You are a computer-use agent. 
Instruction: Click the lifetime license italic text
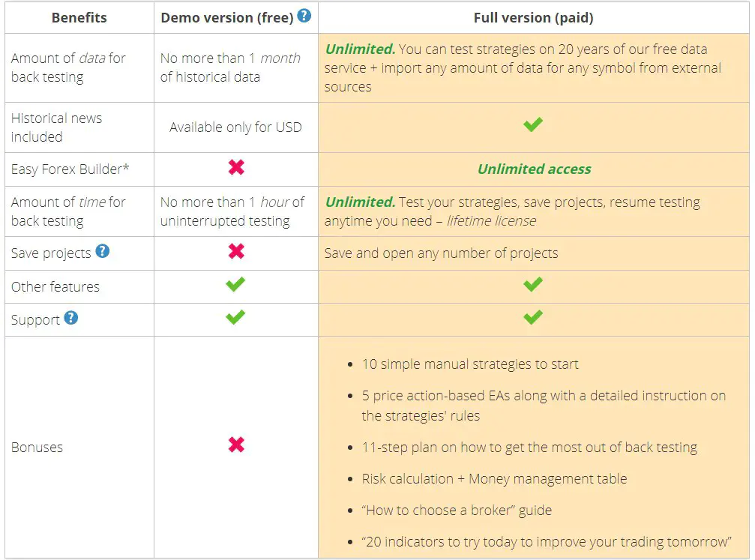click(491, 221)
